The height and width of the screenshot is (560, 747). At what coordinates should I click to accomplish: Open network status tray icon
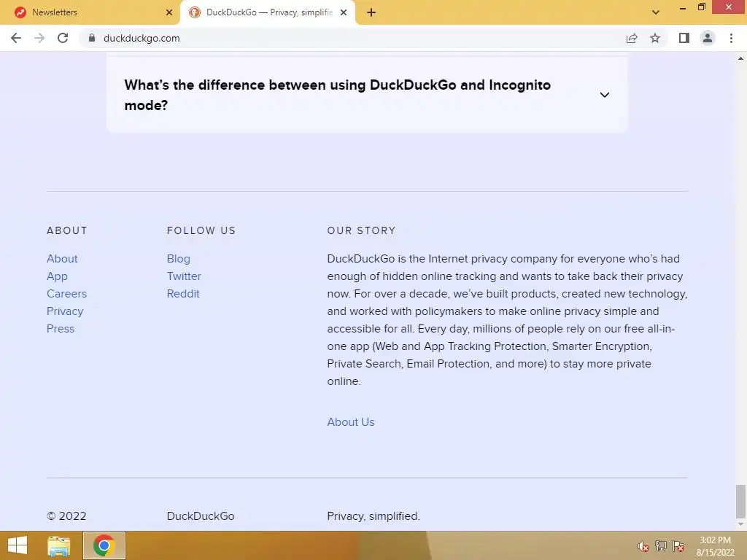coord(661,546)
